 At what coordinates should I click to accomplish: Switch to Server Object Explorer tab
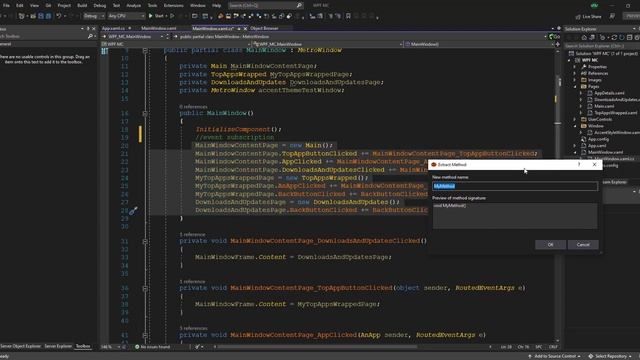click(21, 346)
